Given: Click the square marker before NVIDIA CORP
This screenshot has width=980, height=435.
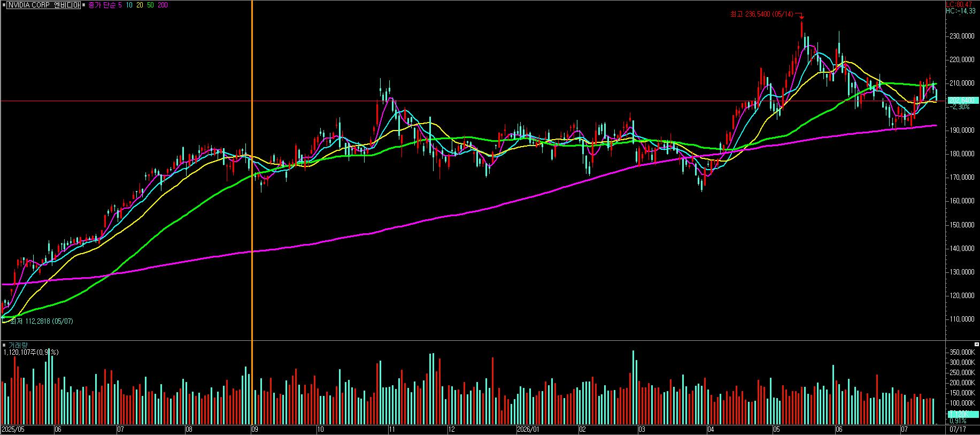Looking at the screenshot, I should point(3,5).
